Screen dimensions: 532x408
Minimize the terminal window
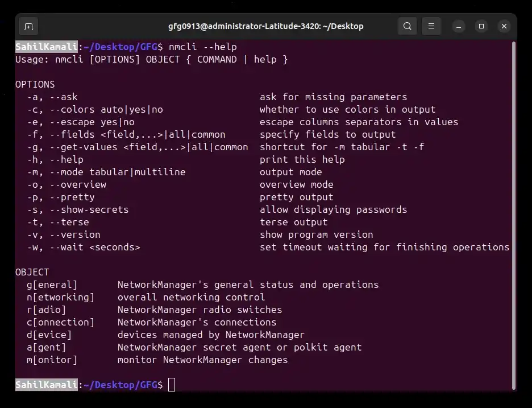459,26
